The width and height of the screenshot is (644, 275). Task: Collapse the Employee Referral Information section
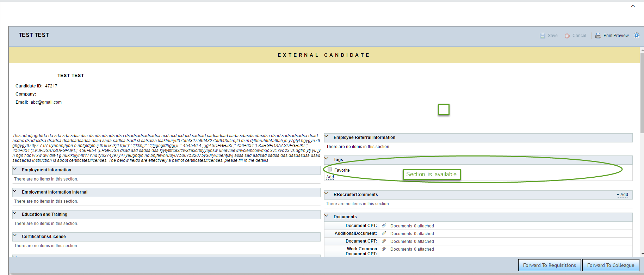click(x=327, y=137)
